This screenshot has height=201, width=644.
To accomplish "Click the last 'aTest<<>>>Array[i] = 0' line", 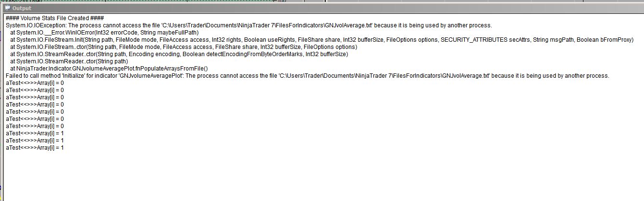I will (x=35, y=126).
